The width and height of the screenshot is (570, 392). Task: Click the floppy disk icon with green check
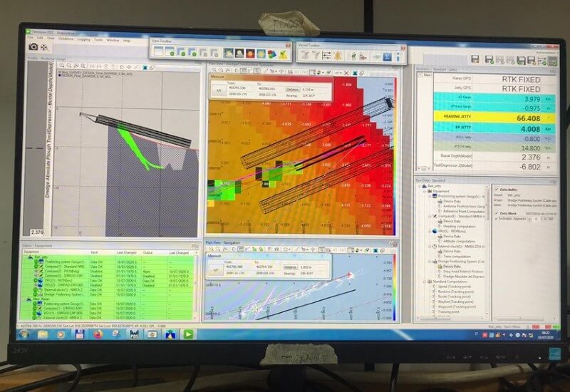coord(489,60)
